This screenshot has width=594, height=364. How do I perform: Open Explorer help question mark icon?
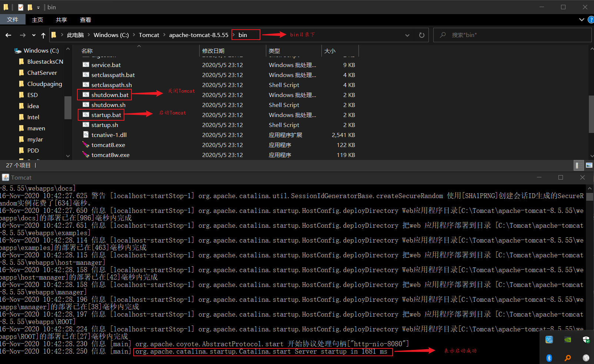591,20
